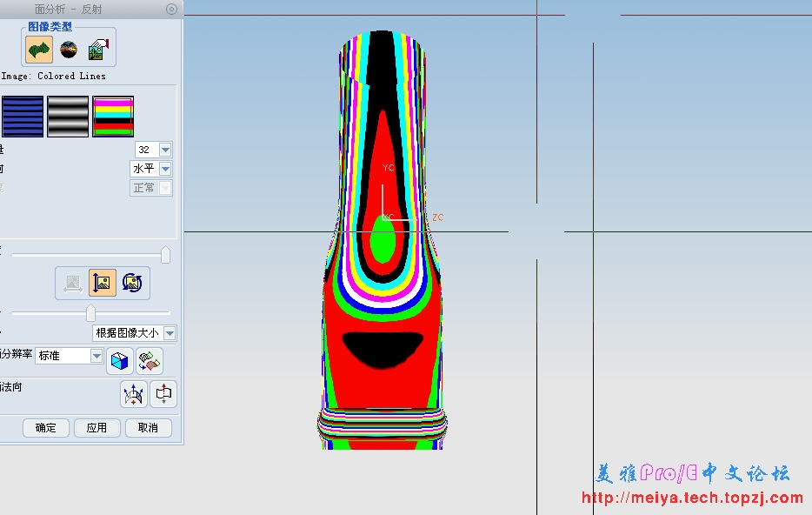Choose the user-specified image file icon

(x=98, y=50)
